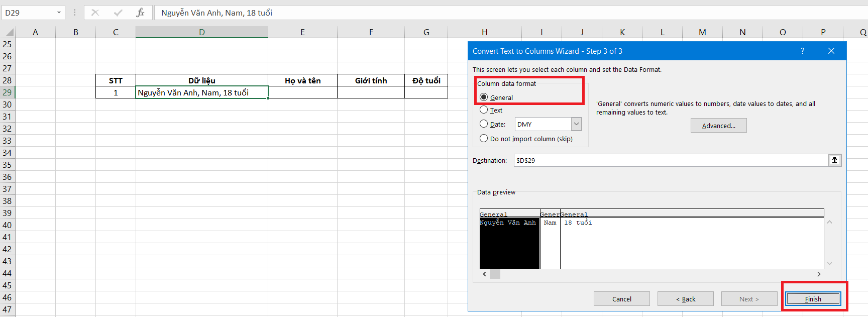Click the empty cell under Họ và tên
This screenshot has width=868, height=317.
pos(302,92)
